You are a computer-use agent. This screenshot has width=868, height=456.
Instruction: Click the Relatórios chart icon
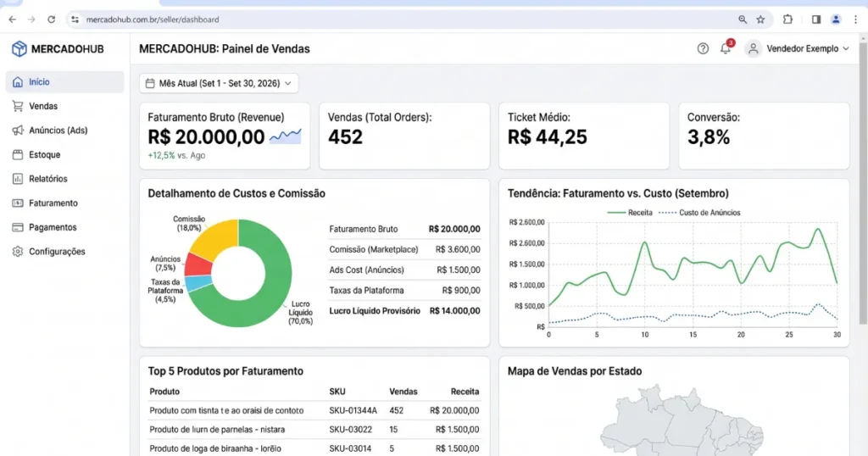coord(18,179)
